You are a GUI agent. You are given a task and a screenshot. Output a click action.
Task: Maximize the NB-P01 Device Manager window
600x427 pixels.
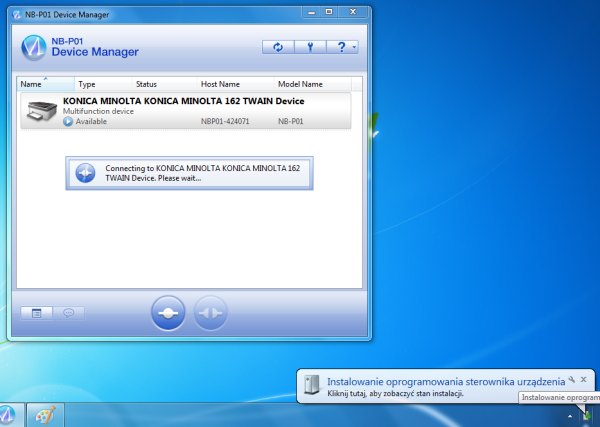(329, 12)
